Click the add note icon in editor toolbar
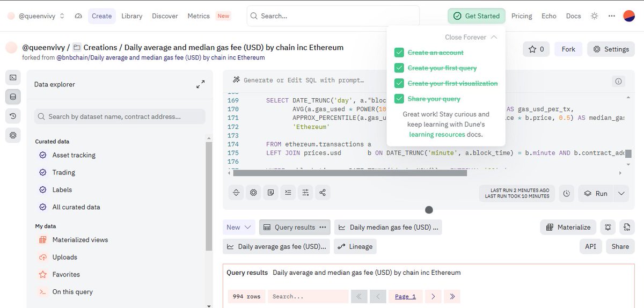Image resolution: width=644 pixels, height=308 pixels. coord(270,192)
